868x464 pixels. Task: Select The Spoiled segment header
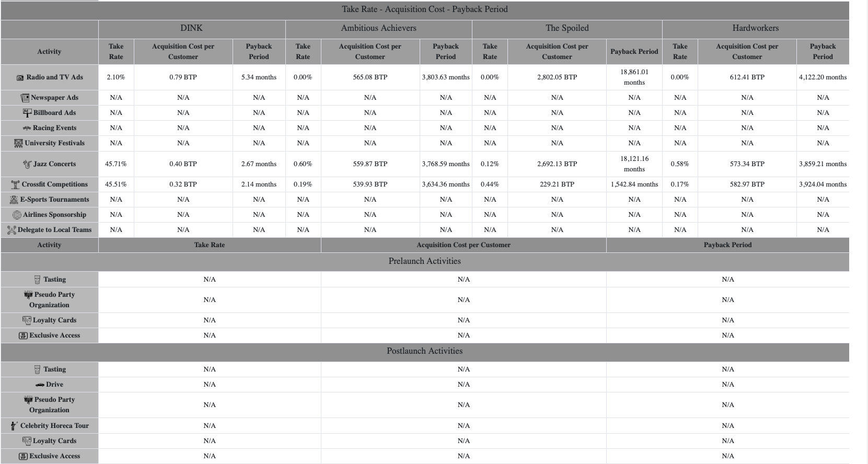click(x=567, y=28)
